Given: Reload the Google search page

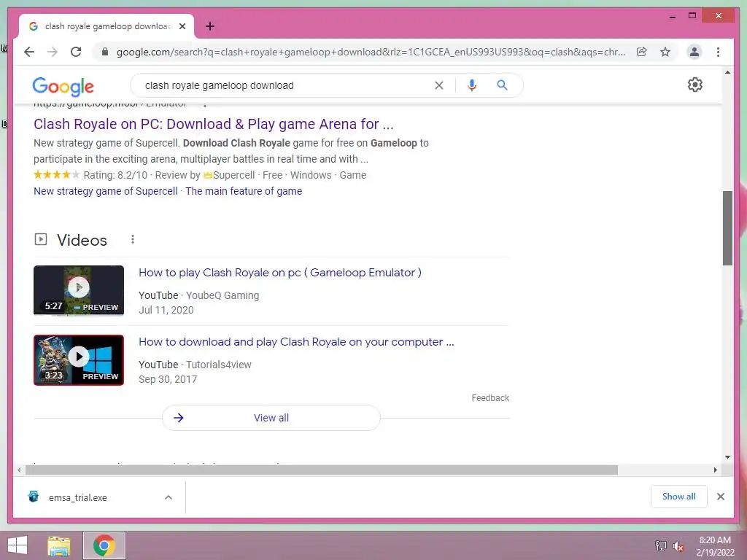Looking at the screenshot, I should 76,52.
